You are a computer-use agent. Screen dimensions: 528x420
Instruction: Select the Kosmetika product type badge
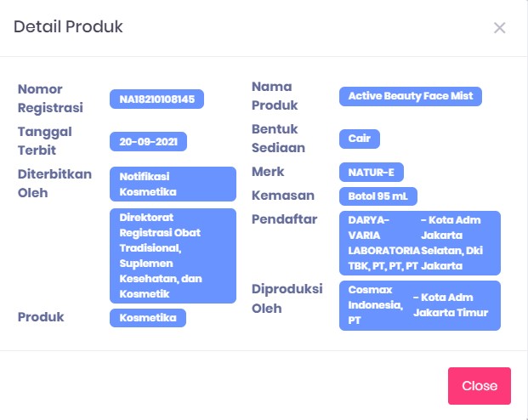coord(147,318)
